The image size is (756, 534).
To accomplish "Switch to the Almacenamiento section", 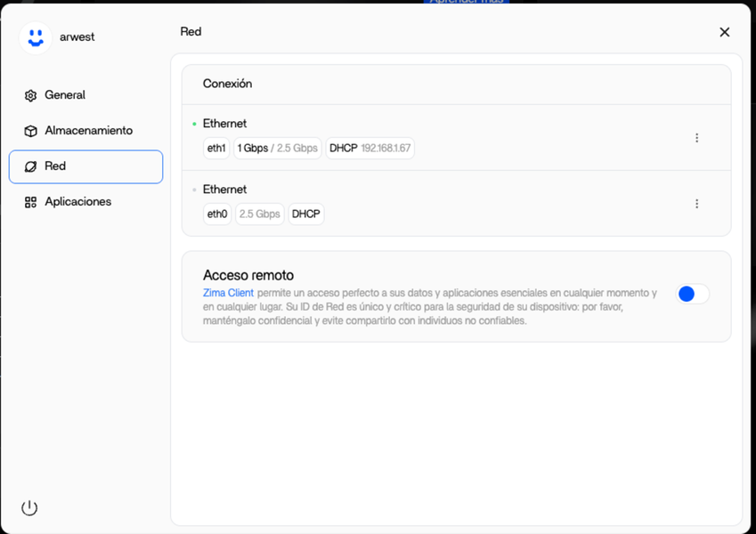I will pos(88,131).
